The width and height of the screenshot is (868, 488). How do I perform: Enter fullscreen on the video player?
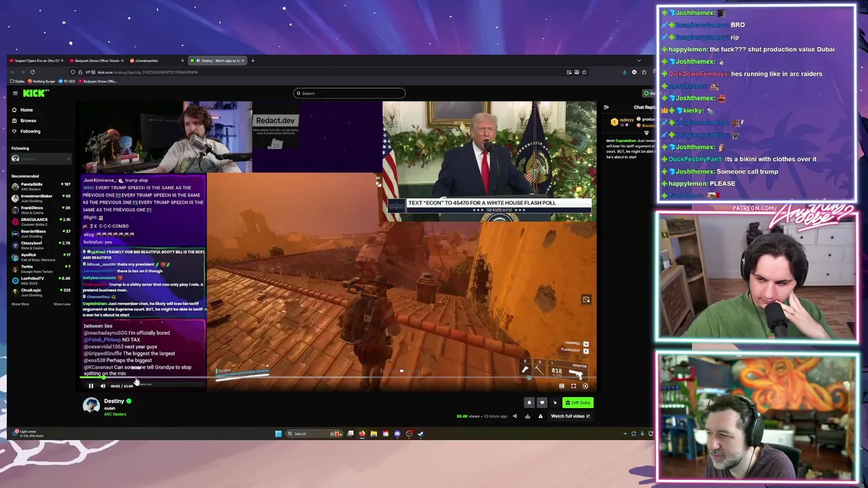(573, 386)
